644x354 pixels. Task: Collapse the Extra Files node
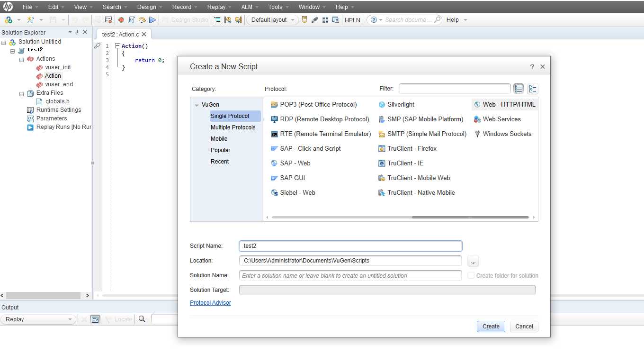[21, 93]
